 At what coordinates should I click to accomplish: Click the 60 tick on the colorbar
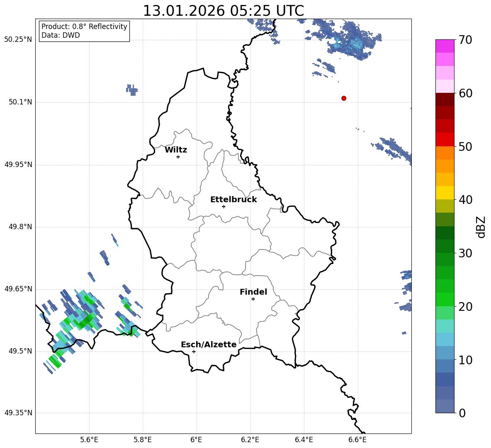(x=465, y=93)
